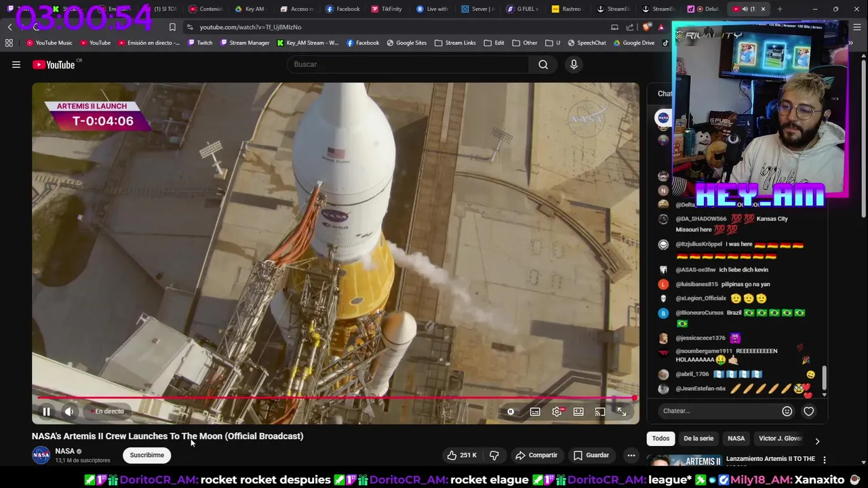Click the live chat scrollbar

coord(825,380)
